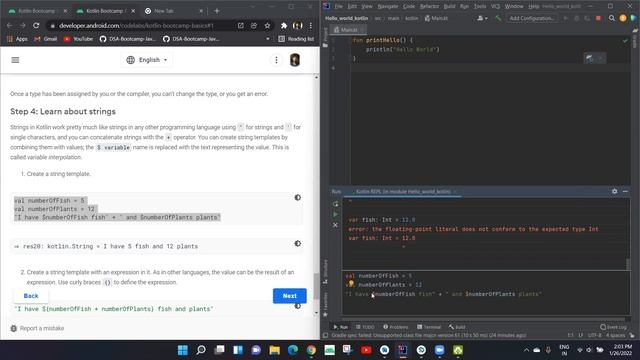Click the green inspection checkmark in the editor
Screen dimensions: 640x360
click(x=625, y=40)
